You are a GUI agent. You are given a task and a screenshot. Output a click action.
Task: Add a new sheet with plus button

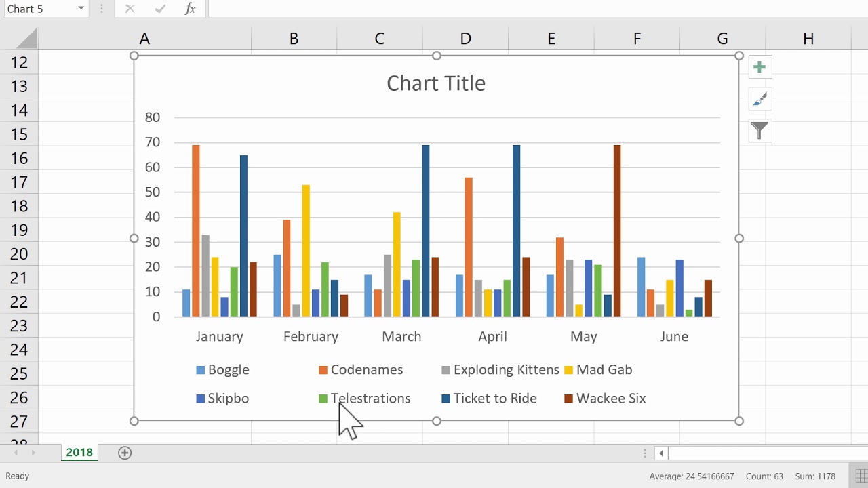pos(125,453)
